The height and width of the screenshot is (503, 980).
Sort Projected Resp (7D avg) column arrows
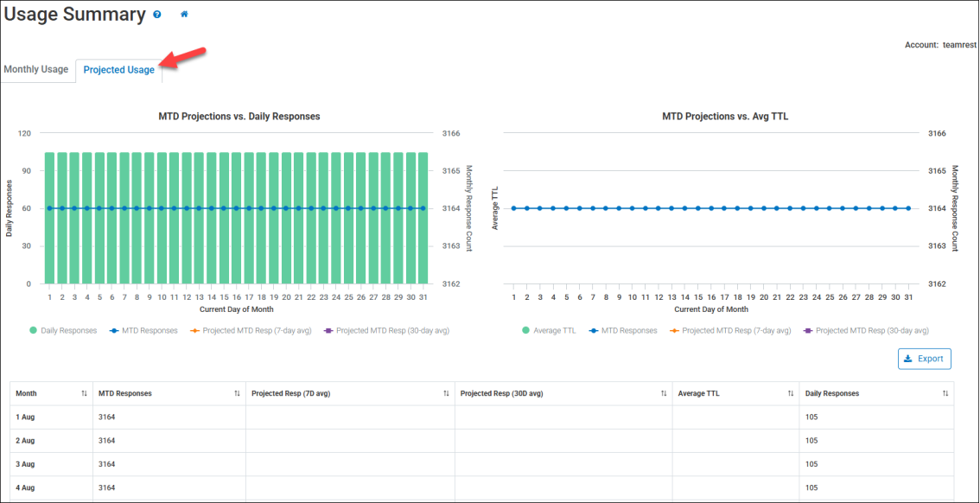pos(446,393)
